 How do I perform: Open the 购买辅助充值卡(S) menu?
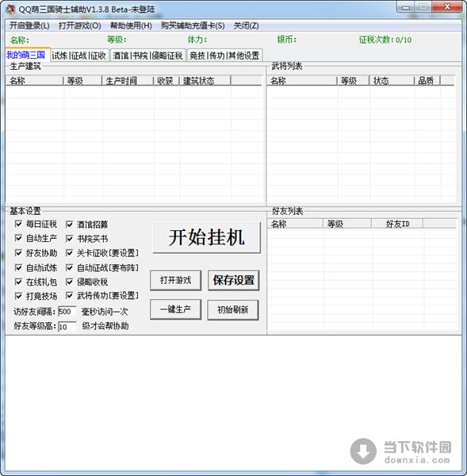click(x=193, y=26)
